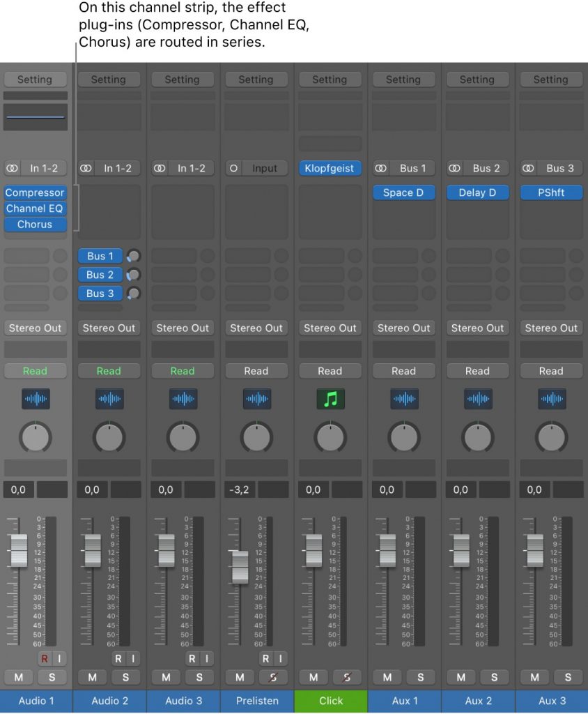Mute the Audio 1 channel
588x714 pixels.
click(19, 677)
